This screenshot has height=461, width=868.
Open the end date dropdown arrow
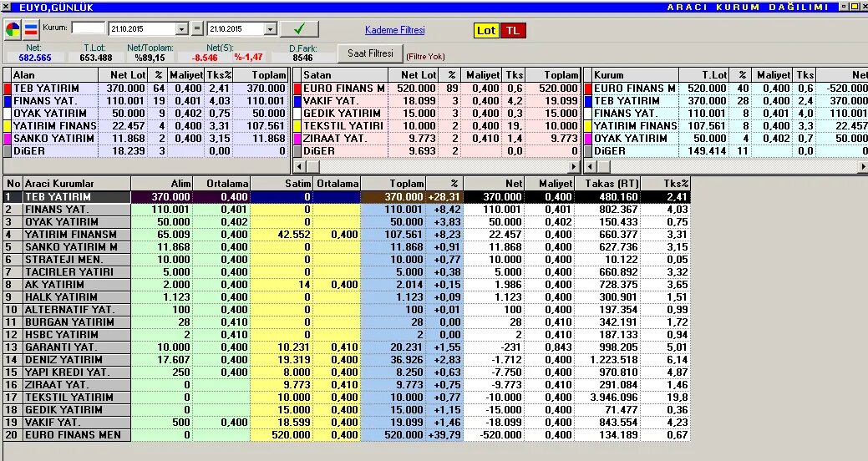point(271,29)
